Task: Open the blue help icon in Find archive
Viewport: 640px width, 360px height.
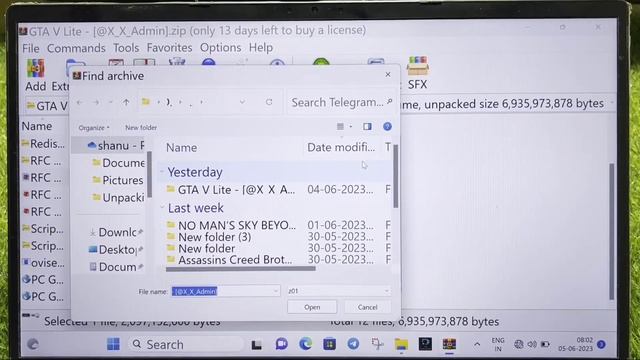Action: [x=387, y=127]
